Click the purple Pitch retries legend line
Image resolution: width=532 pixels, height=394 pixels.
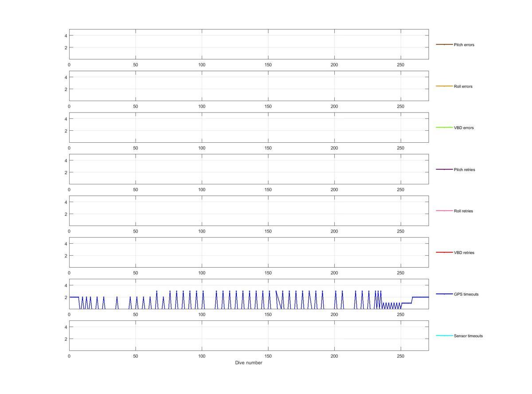[x=444, y=169]
